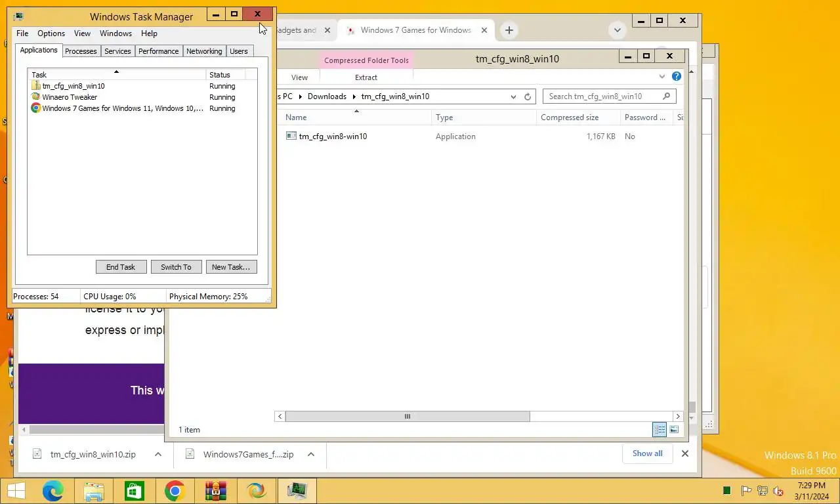Select the tm_cfg_win8-win10 application file icon
The width and height of the screenshot is (840, 504).
click(x=291, y=136)
